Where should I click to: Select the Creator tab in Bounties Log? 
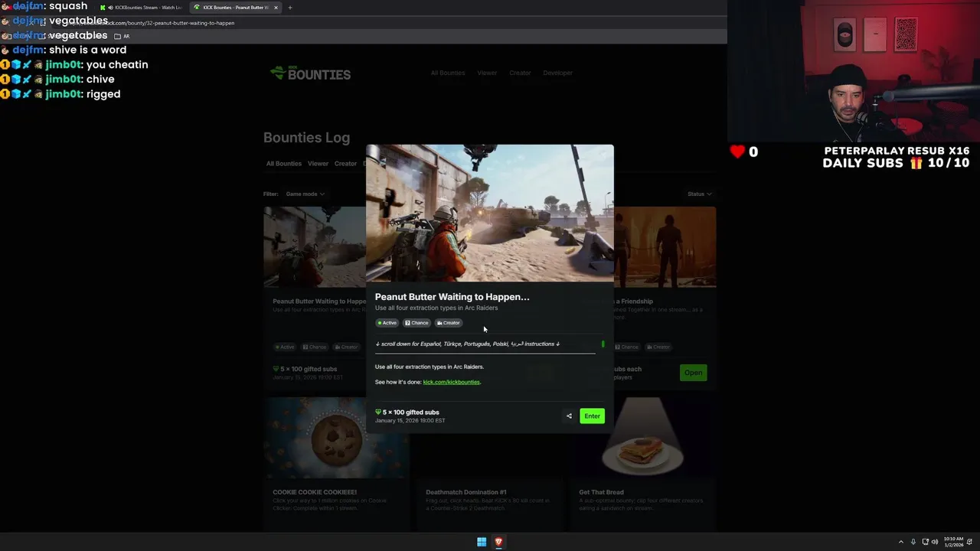[345, 164]
